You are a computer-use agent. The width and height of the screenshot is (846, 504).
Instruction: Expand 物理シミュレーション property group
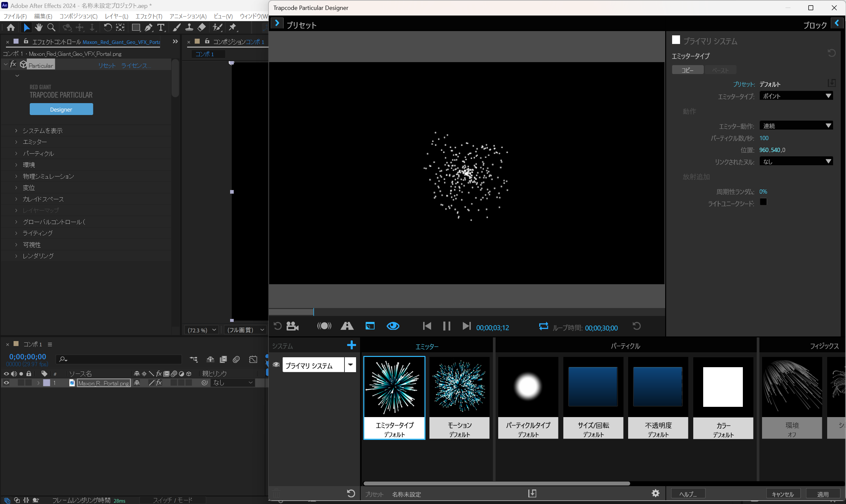16,176
